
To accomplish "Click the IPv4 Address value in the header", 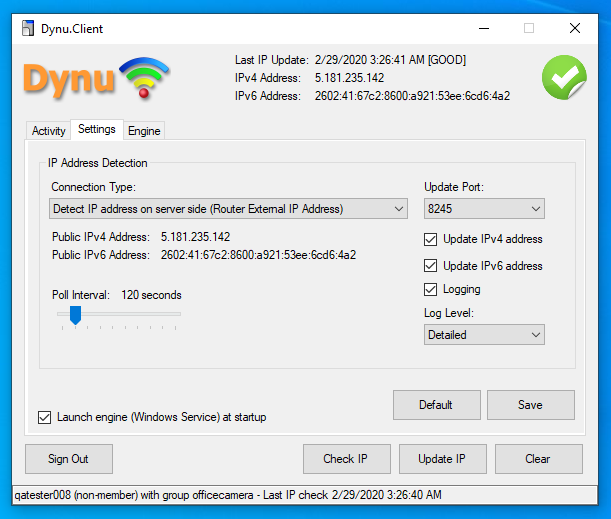I will click(349, 78).
